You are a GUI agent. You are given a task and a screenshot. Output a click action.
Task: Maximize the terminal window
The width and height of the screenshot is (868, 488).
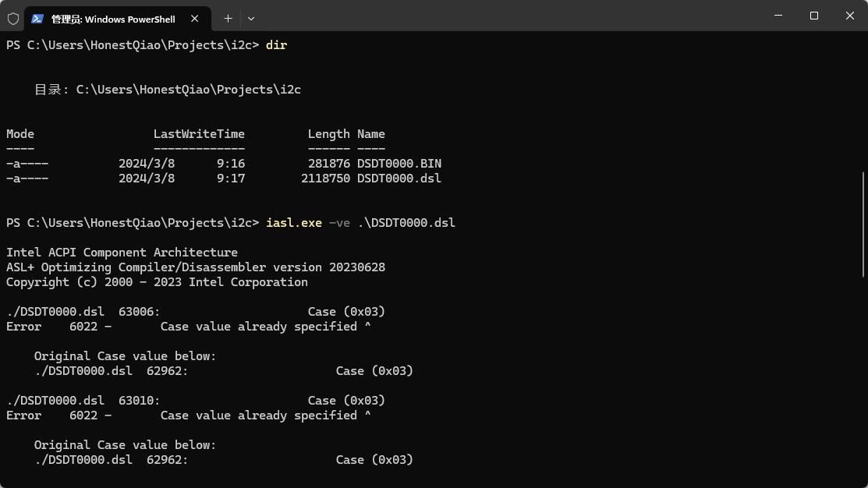[x=813, y=16]
